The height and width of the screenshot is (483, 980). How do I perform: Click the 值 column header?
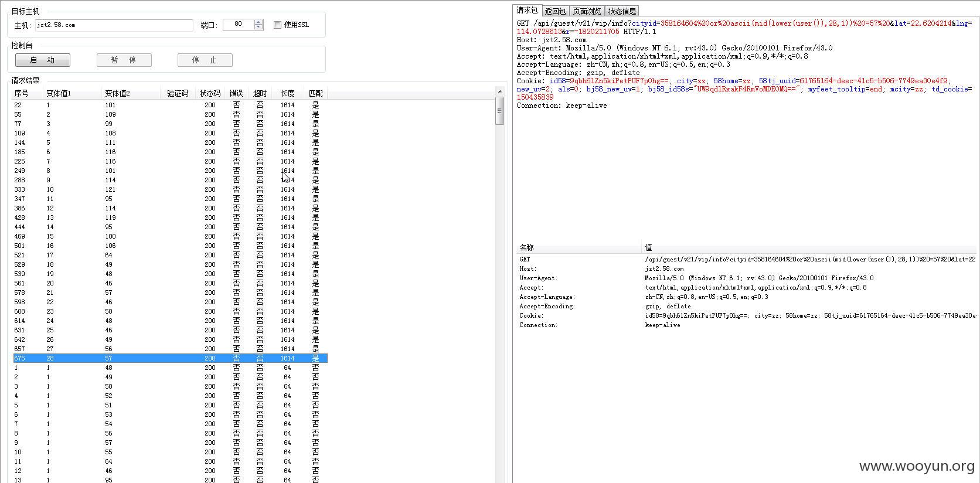(810, 247)
